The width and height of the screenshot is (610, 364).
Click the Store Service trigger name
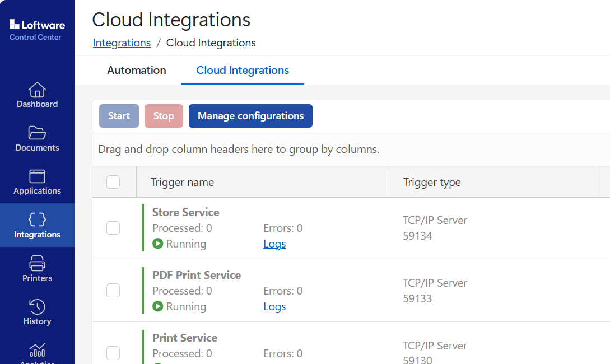point(185,212)
